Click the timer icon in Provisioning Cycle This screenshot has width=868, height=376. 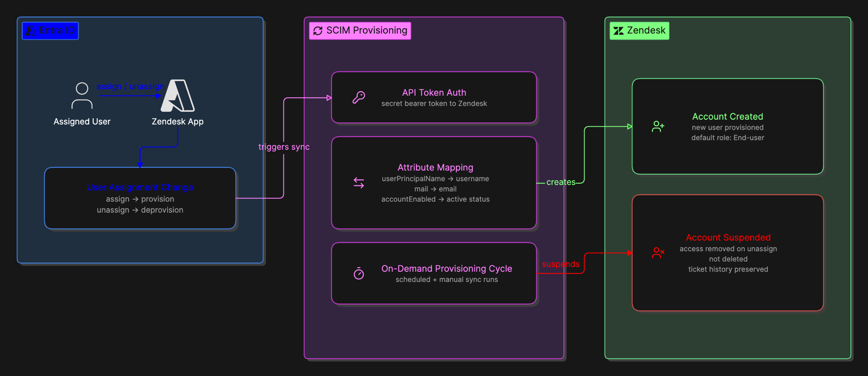tap(359, 274)
